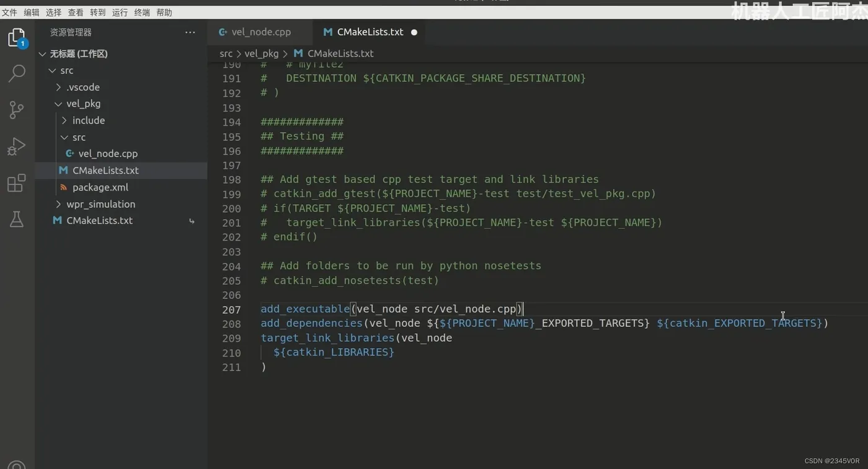The image size is (868, 469).
Task: Open the Source Control view icon
Action: tap(17, 110)
